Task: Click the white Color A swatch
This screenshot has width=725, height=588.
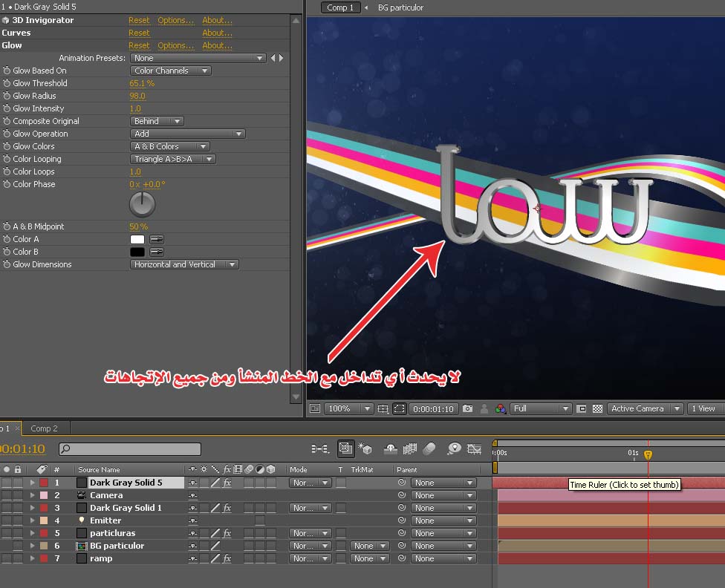Action: point(137,239)
